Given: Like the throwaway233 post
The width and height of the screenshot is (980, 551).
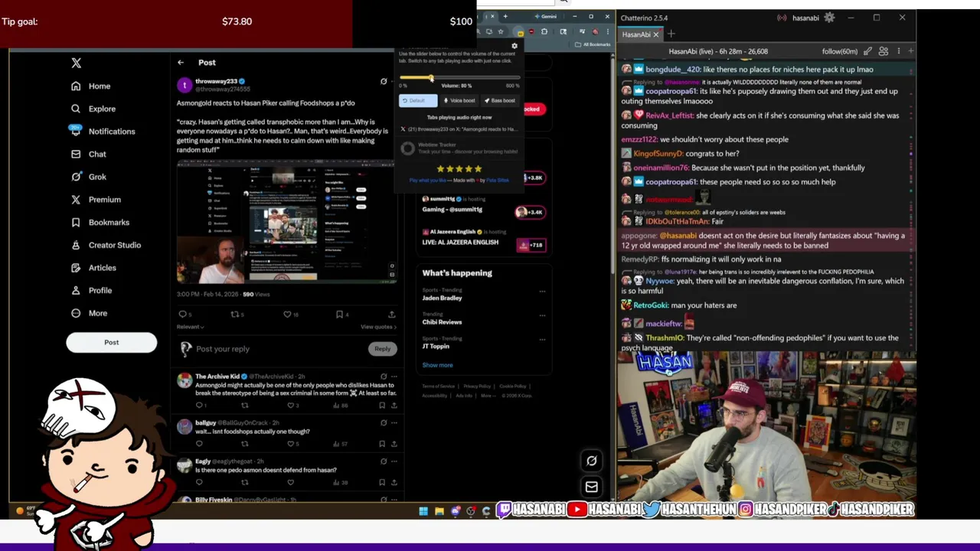Looking at the screenshot, I should pyautogui.click(x=287, y=314).
